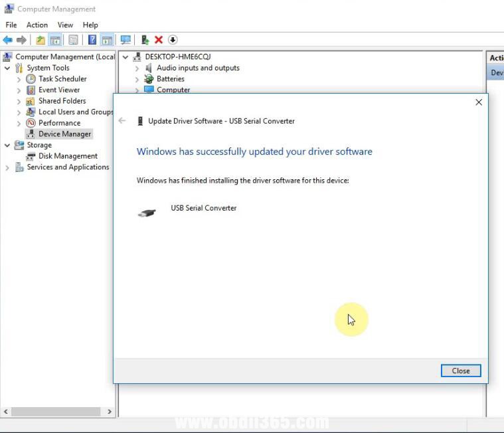This screenshot has width=504, height=433.
Task: Select Batteries device category
Action: click(x=171, y=79)
